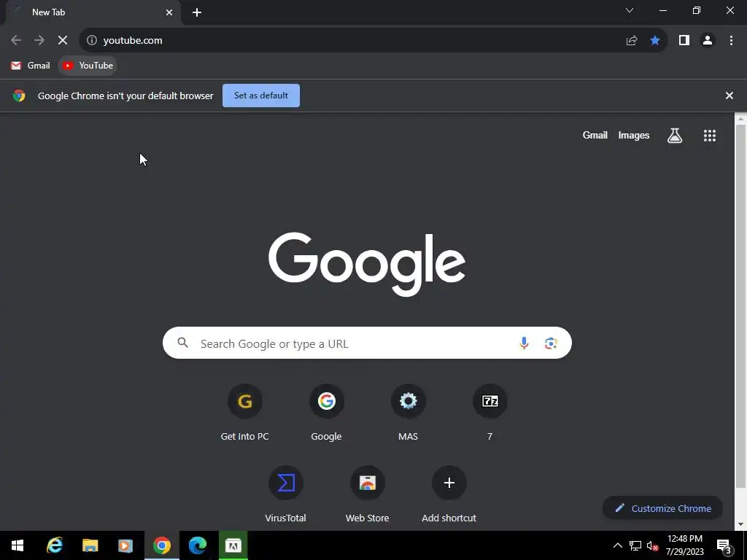Open the Get Into PC shortcut
This screenshot has width=747, height=560.
coord(245,413)
